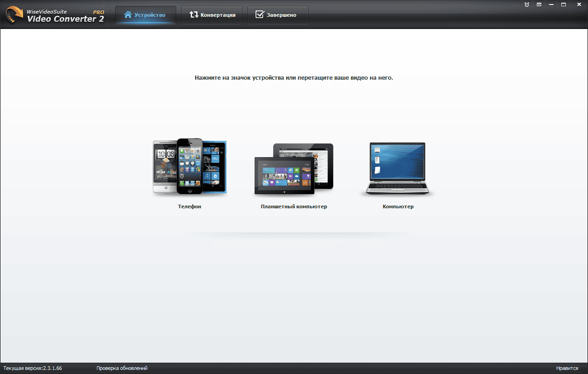Choose the tablets device image

coord(294,169)
